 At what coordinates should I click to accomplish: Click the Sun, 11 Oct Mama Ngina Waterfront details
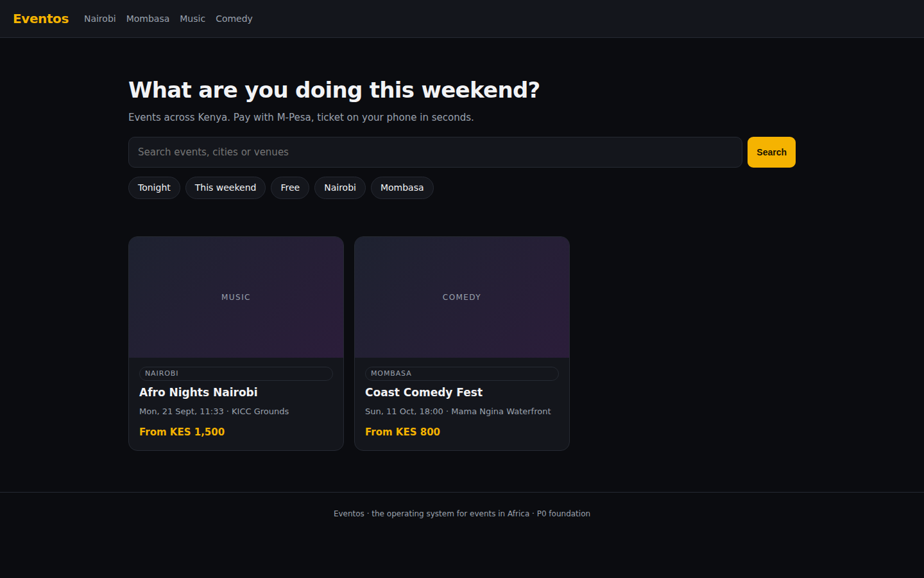coord(458,412)
